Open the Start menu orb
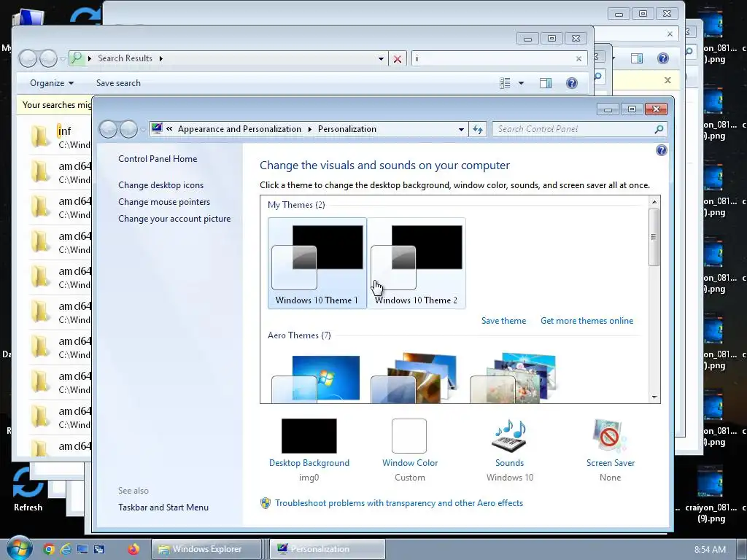Viewport: 747px width, 560px height. click(x=19, y=548)
